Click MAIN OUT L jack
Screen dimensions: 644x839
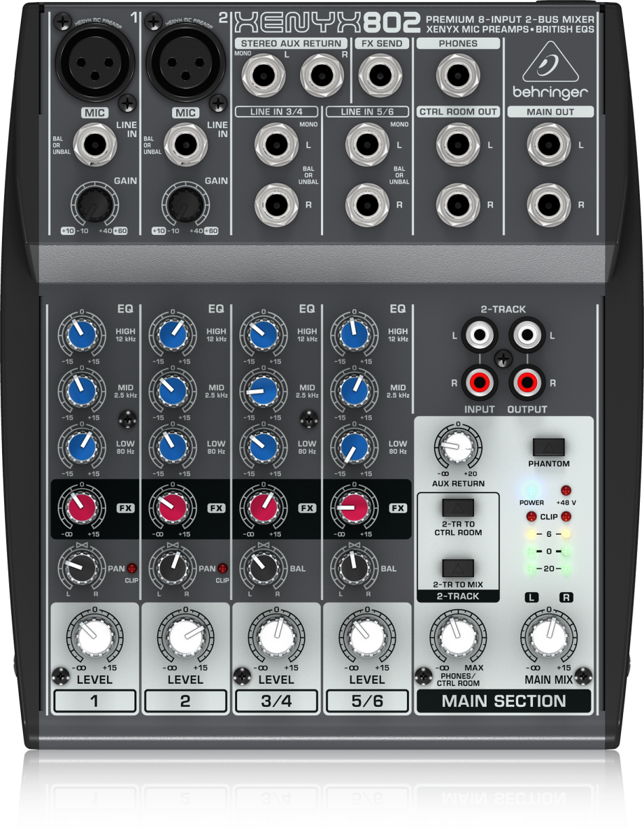pos(550,145)
